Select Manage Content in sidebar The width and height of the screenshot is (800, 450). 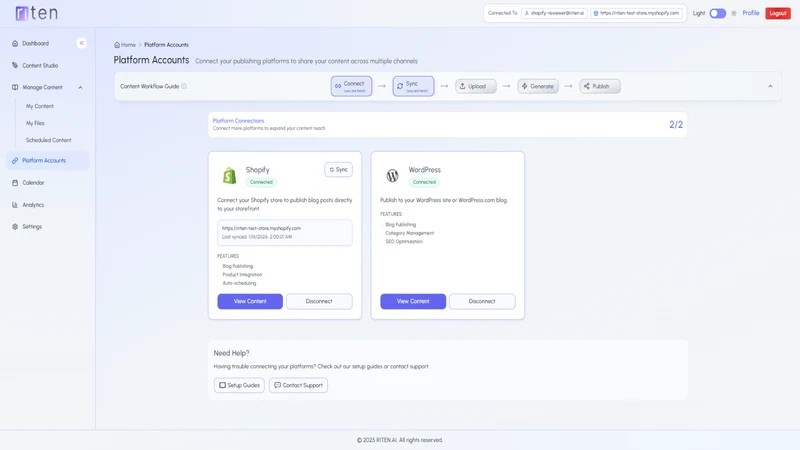(x=42, y=87)
